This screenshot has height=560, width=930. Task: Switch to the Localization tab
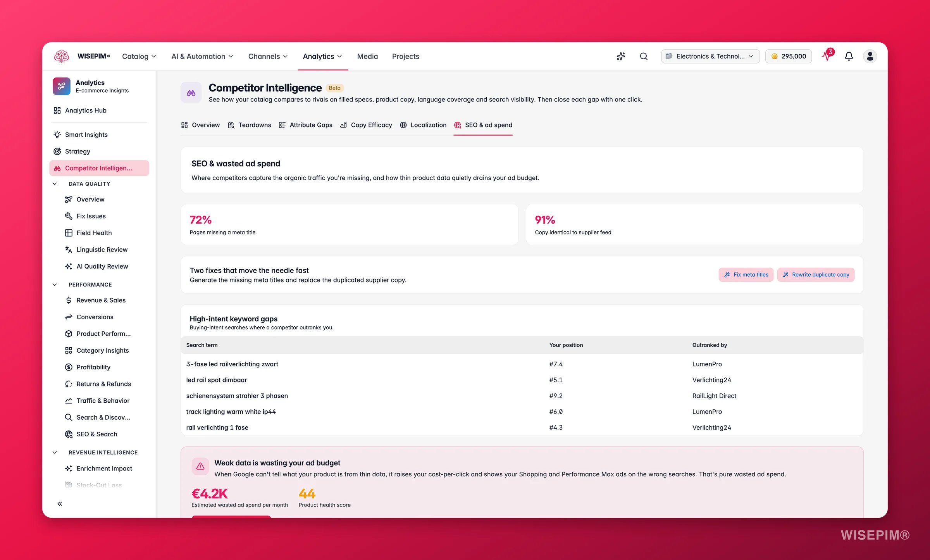pyautogui.click(x=423, y=125)
